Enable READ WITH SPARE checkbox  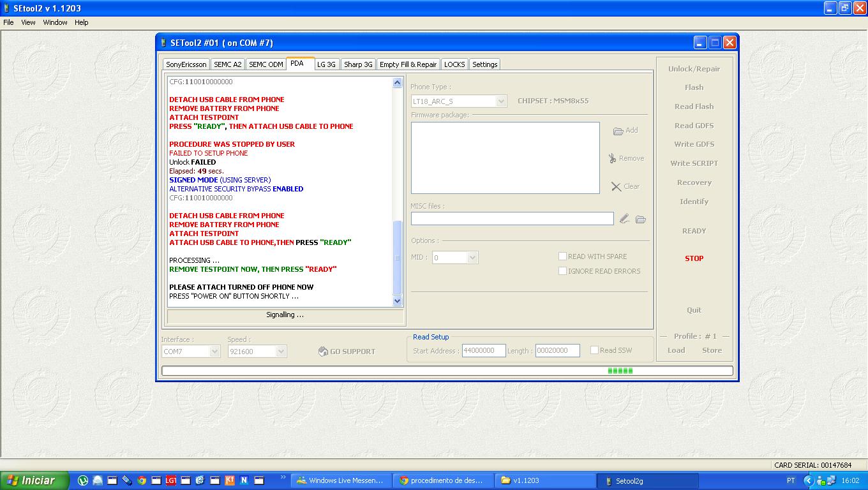[x=562, y=256]
